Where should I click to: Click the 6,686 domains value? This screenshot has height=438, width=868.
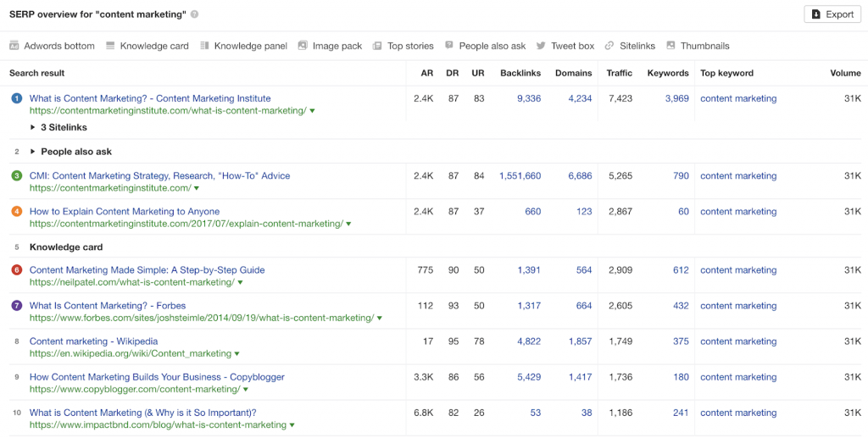[580, 176]
